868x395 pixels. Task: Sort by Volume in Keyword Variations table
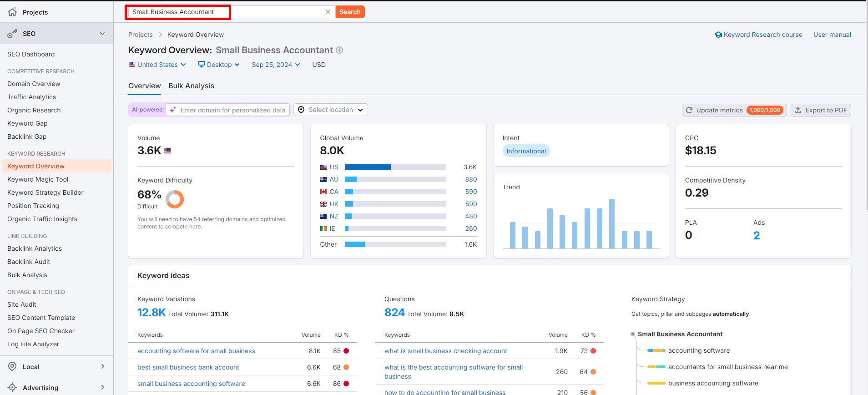pos(311,335)
